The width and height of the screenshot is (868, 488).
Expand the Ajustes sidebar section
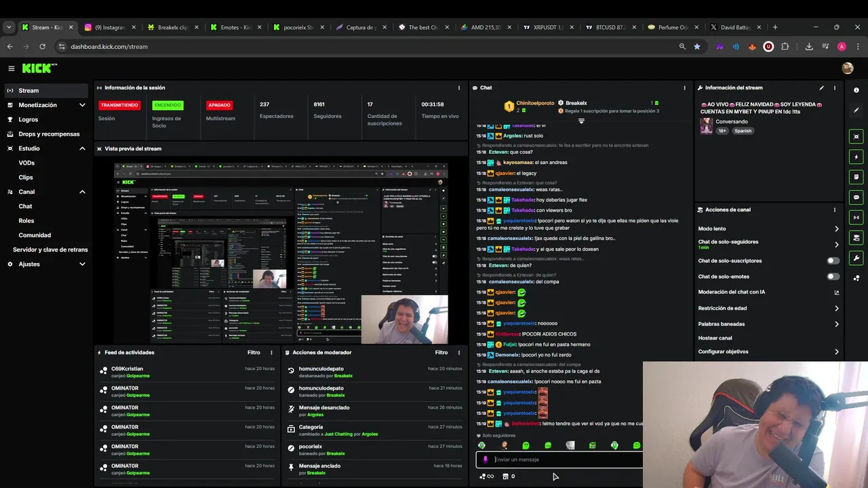click(x=82, y=264)
